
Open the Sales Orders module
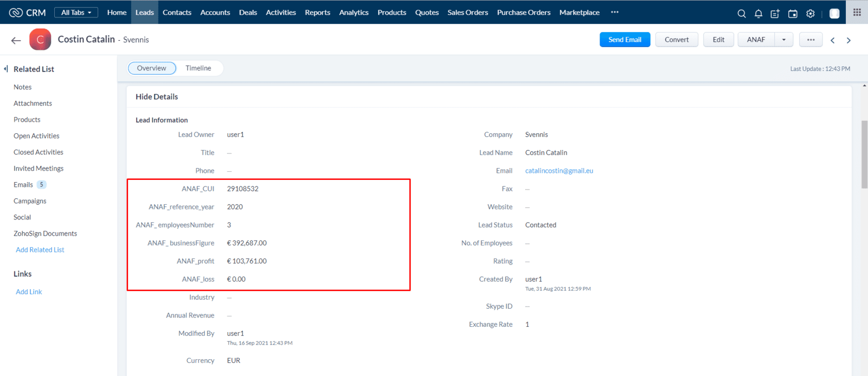pos(468,12)
